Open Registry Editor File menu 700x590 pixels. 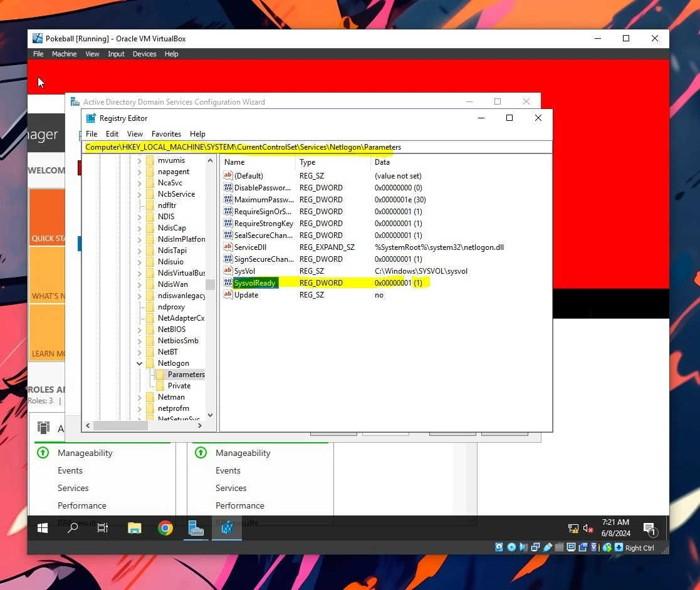tap(91, 134)
